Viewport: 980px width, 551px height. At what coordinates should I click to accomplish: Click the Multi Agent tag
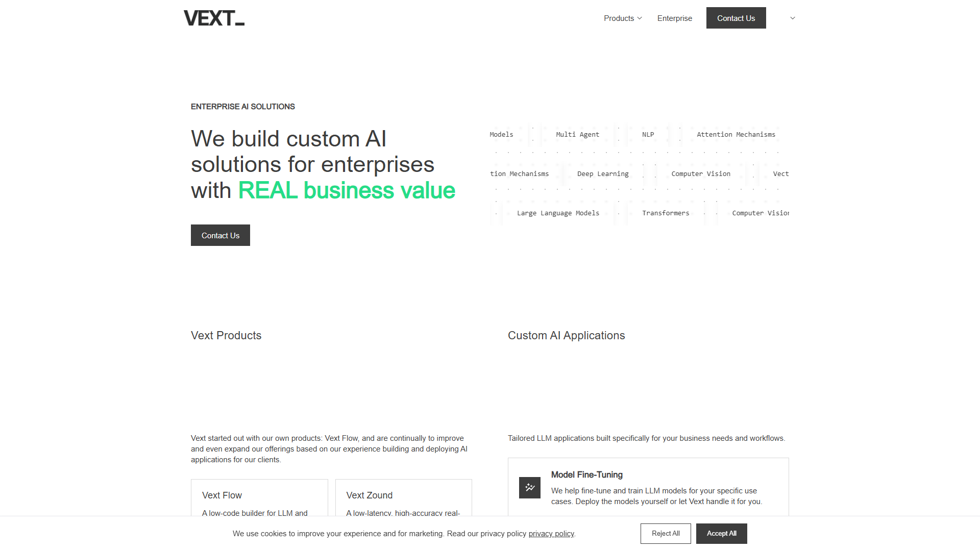pyautogui.click(x=578, y=135)
